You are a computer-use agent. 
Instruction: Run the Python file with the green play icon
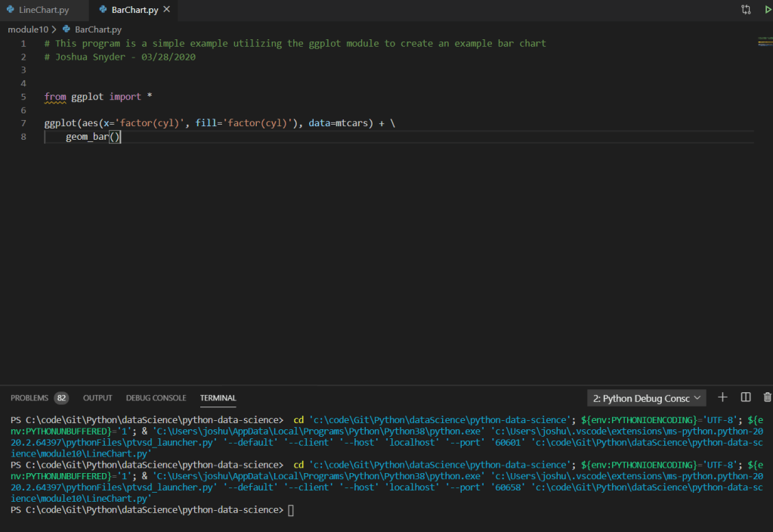click(768, 10)
